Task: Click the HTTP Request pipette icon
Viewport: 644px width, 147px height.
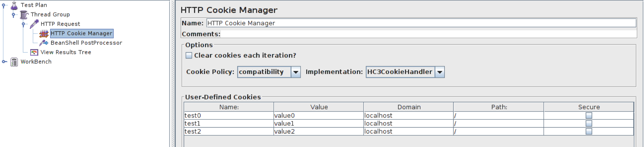Action: point(34,24)
